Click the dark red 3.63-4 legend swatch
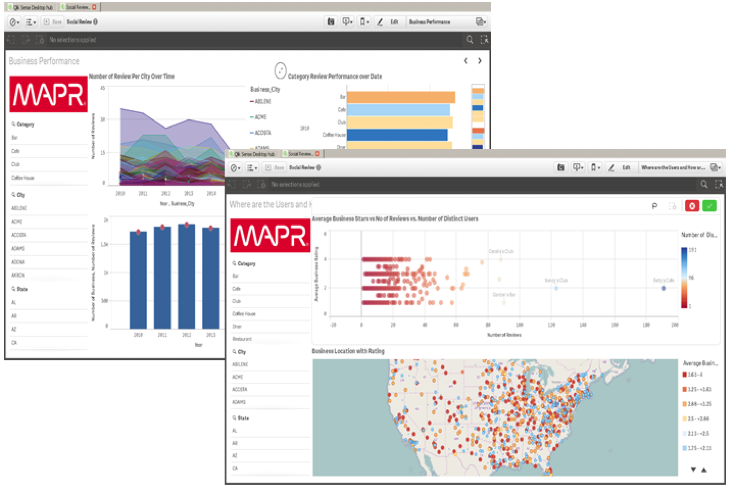Screen dimensions: 732x491 click(686, 374)
